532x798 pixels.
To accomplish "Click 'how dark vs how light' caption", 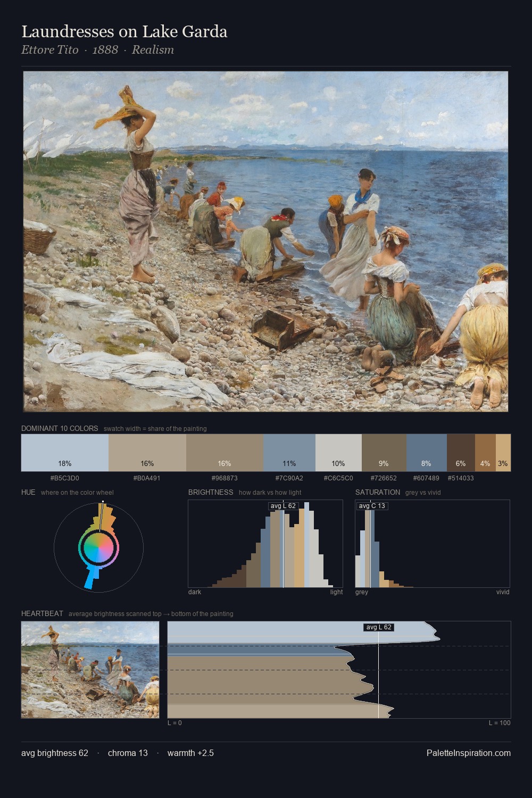I will (272, 493).
